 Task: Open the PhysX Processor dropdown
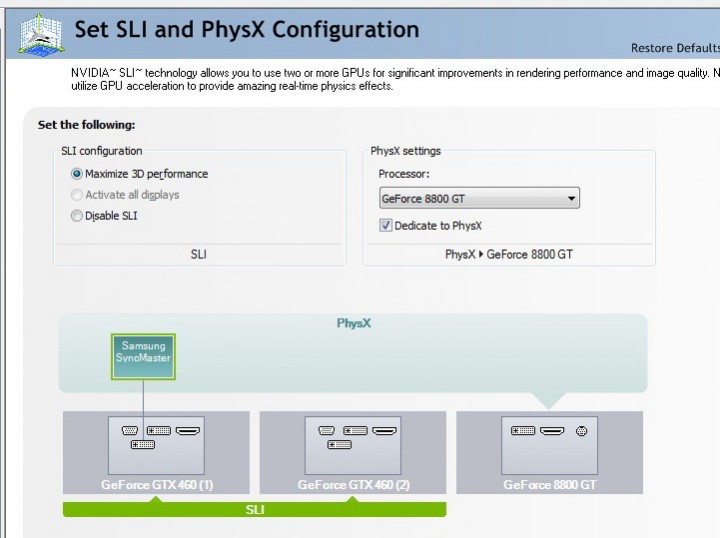(479, 198)
